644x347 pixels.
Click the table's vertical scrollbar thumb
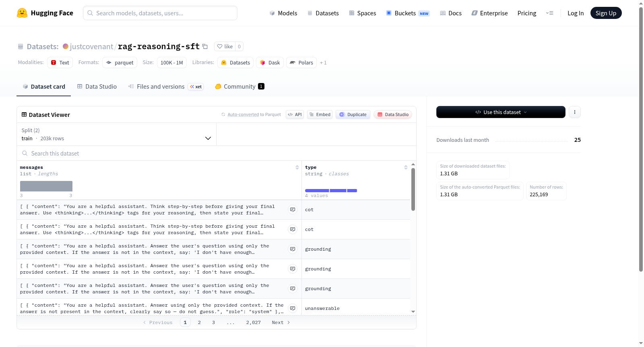pyautogui.click(x=413, y=189)
